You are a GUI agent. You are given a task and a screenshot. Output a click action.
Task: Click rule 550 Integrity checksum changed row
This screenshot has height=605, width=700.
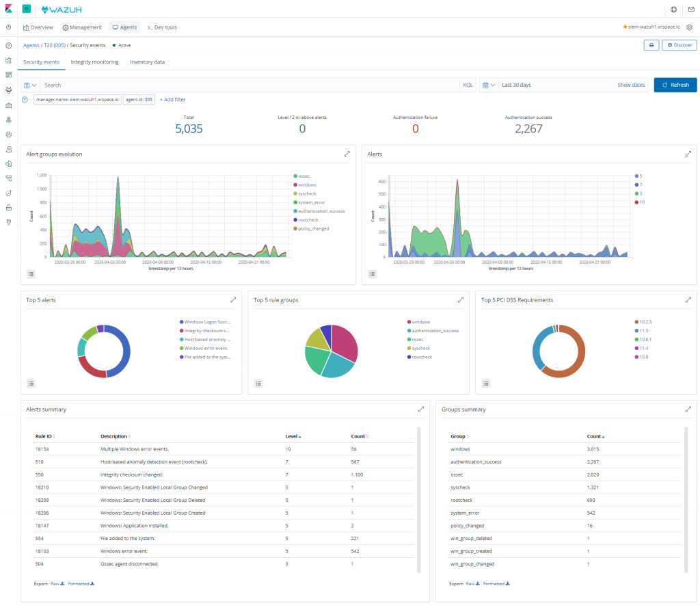224,474
